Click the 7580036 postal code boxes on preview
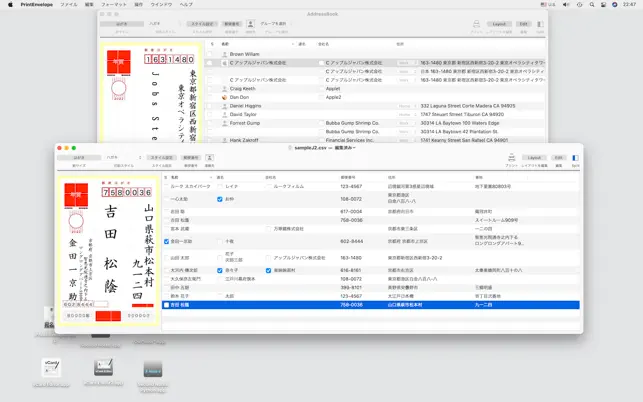 click(127, 192)
